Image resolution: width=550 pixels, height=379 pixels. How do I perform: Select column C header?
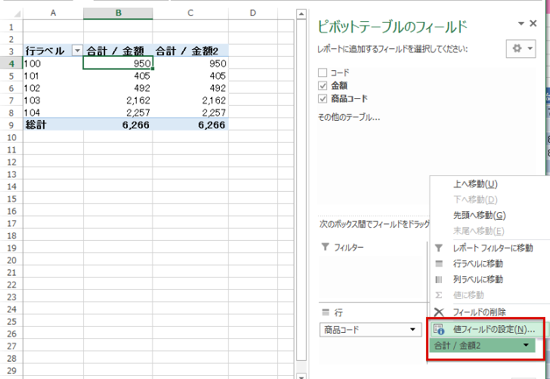tap(190, 13)
